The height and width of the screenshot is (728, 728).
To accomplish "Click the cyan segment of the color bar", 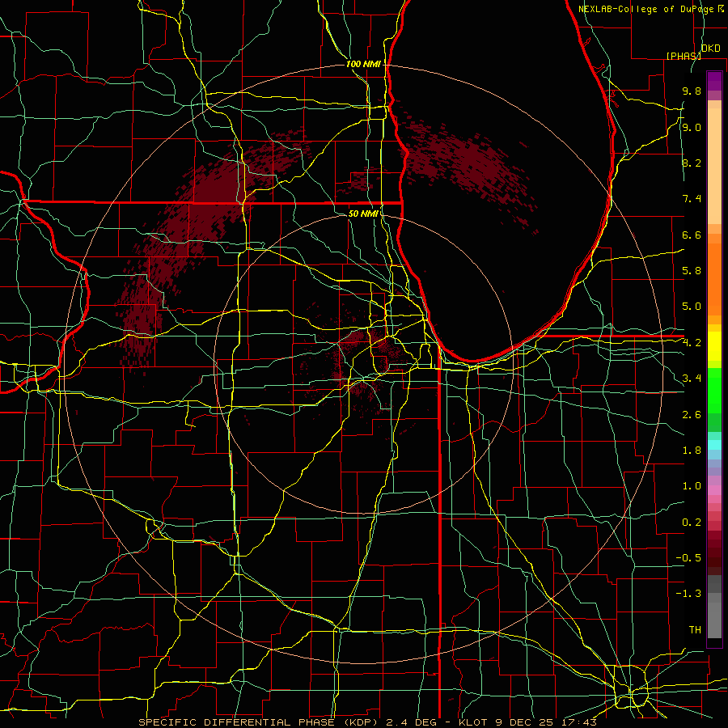I will [x=714, y=445].
